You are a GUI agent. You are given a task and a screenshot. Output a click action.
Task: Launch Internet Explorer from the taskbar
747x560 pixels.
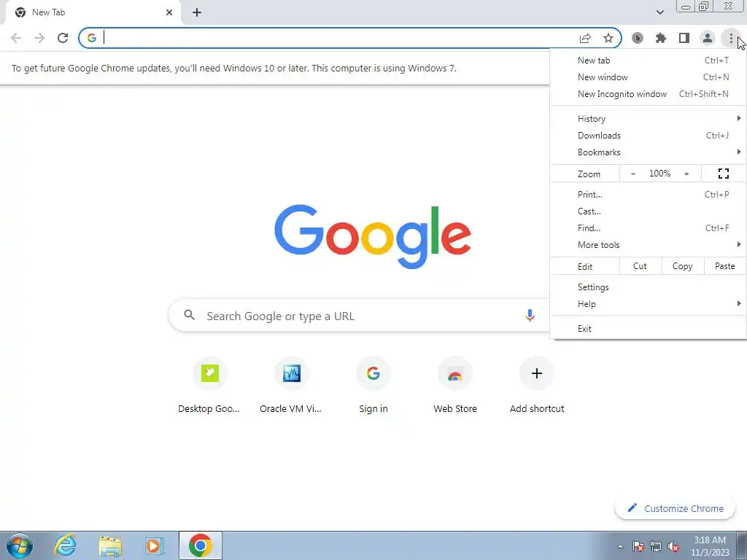click(65, 545)
